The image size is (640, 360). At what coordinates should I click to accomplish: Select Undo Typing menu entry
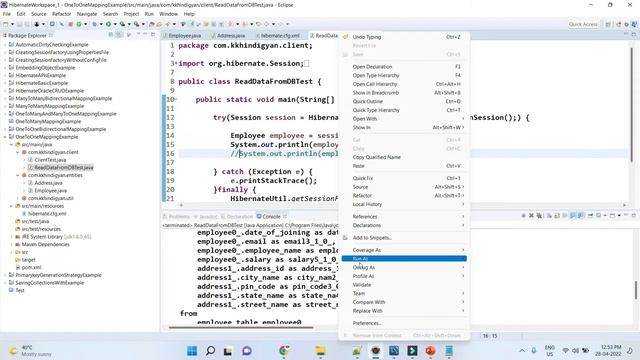point(404,37)
